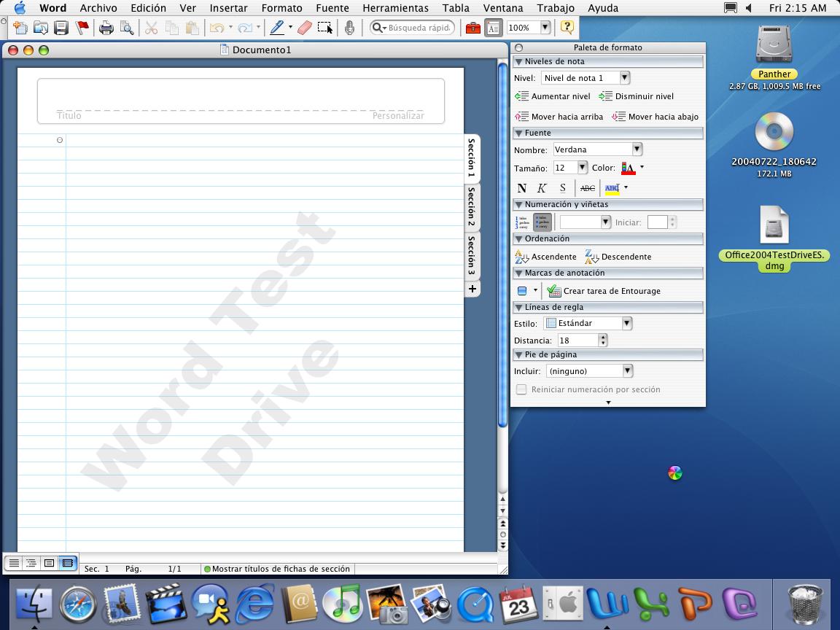This screenshot has width=840, height=630.
Task: Click the Copy toolbar icon
Action: [x=172, y=27]
